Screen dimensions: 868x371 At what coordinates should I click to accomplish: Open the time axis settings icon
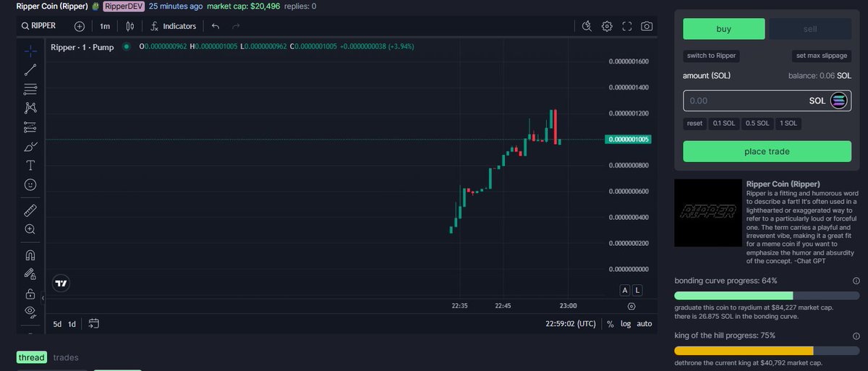pyautogui.click(x=631, y=307)
